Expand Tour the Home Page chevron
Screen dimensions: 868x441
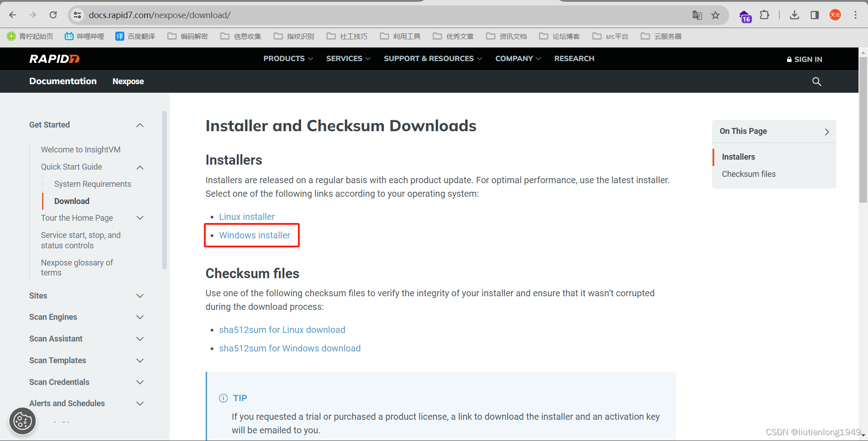click(140, 218)
